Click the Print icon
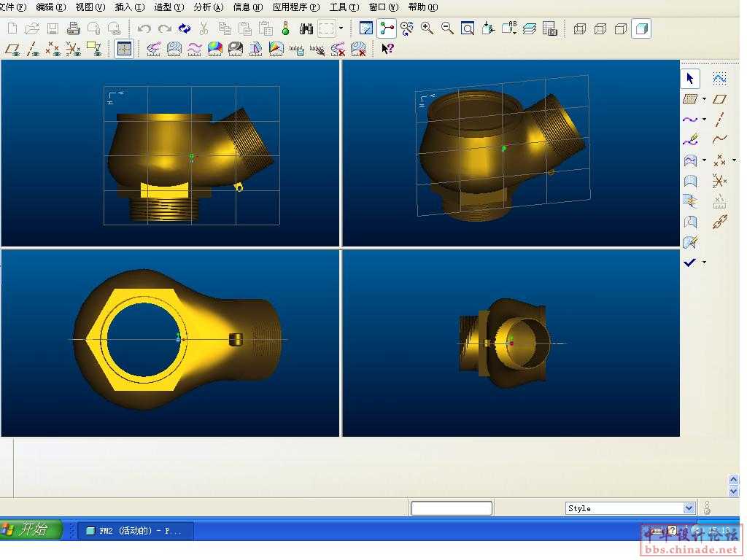 click(73, 28)
